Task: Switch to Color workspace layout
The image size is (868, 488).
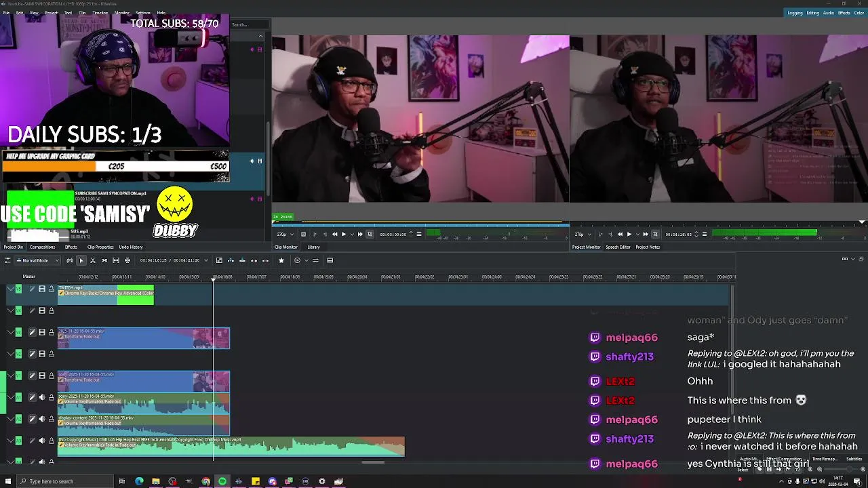Action: (859, 13)
